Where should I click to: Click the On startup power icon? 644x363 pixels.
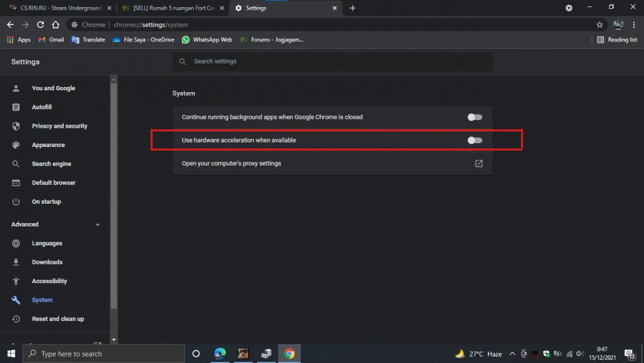pos(16,201)
